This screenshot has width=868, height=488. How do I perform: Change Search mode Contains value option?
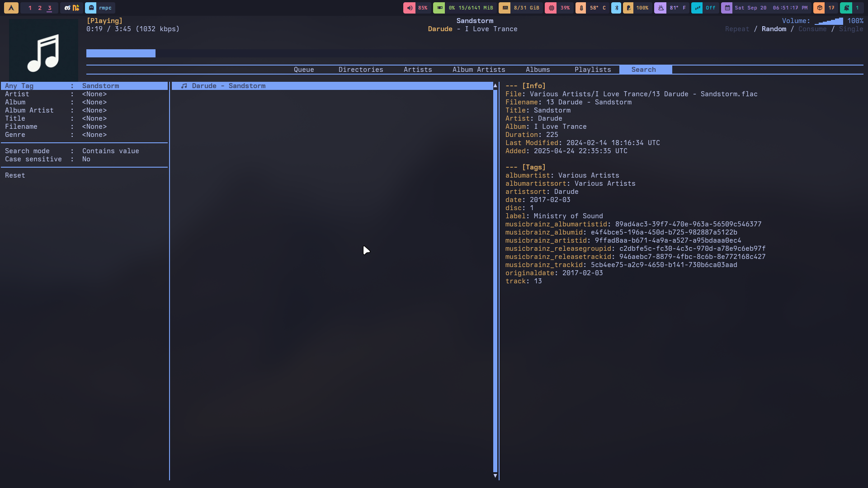point(110,151)
